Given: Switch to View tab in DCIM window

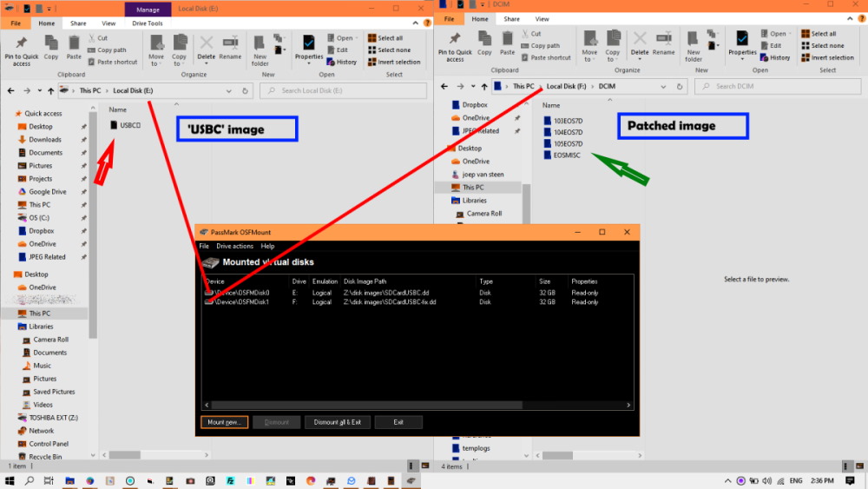Looking at the screenshot, I should tap(542, 19).
